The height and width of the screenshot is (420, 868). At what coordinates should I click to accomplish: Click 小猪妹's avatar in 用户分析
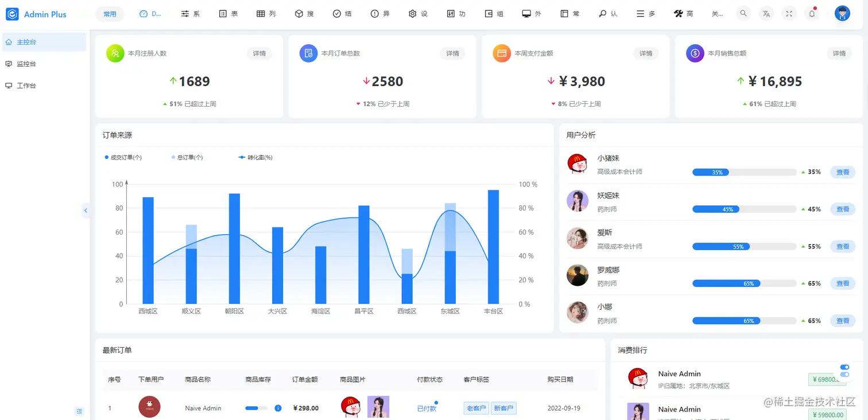578,164
